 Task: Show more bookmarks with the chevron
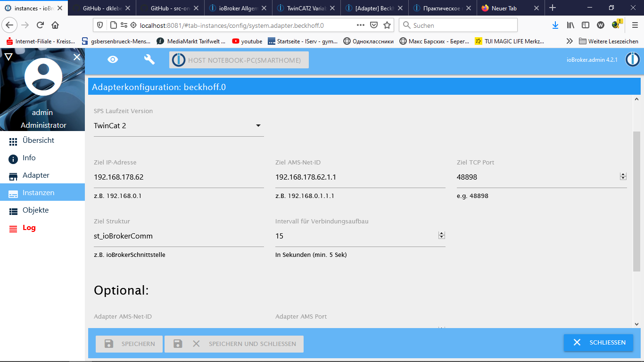570,41
